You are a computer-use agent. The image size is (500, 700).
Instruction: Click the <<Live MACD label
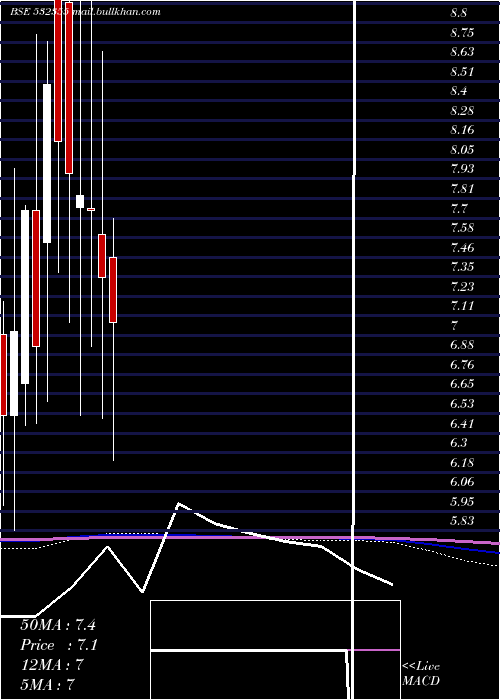tap(421, 673)
